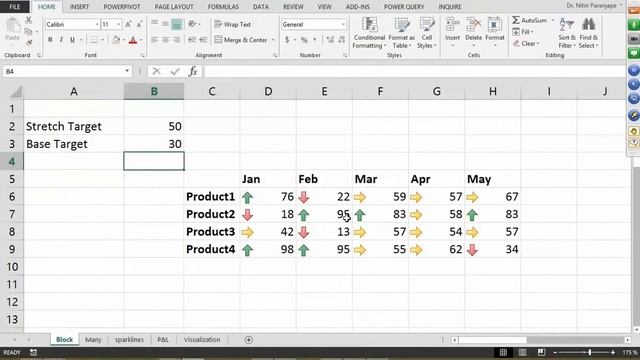640x360 pixels.
Task: Align text to the right
Action: pyautogui.click(x=176, y=40)
